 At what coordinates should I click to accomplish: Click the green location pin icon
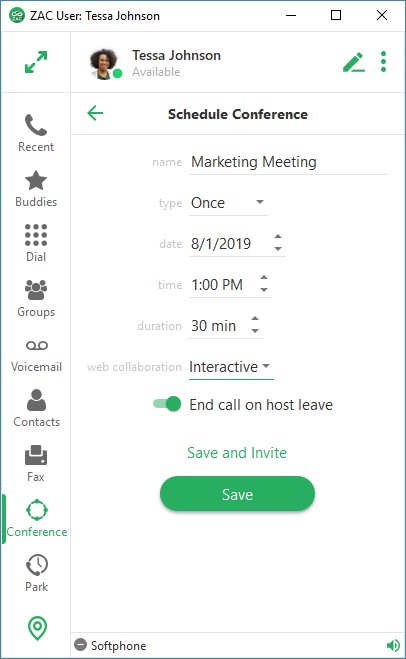coord(37,628)
